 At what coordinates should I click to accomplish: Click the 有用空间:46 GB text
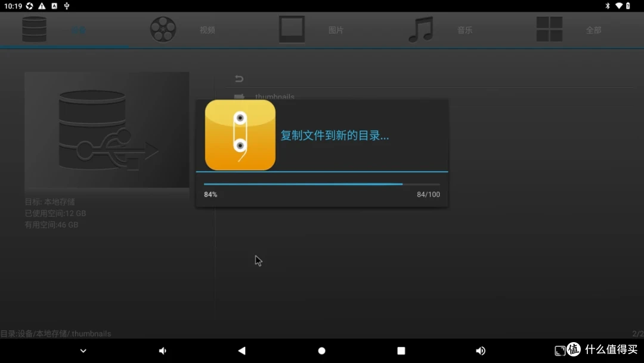[51, 225]
